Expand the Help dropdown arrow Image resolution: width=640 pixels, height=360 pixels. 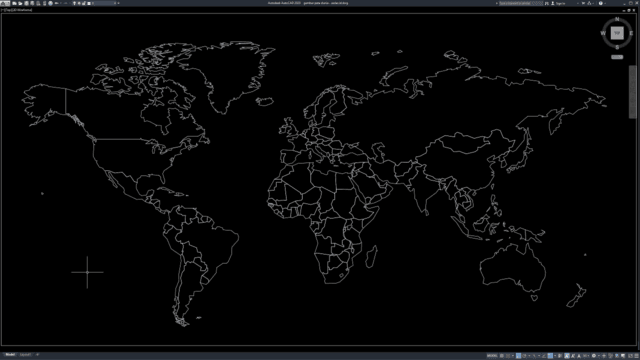click(605, 3)
